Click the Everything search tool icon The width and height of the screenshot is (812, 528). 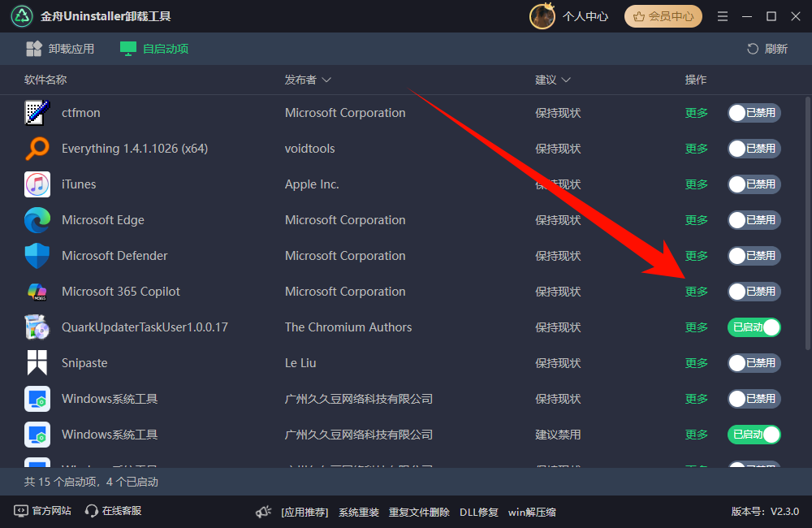[x=37, y=149]
